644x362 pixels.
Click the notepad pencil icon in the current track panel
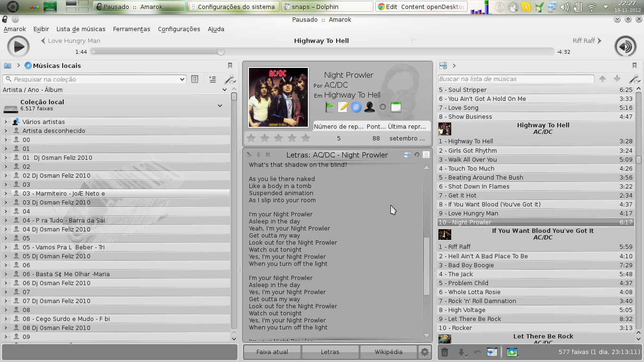(x=343, y=107)
